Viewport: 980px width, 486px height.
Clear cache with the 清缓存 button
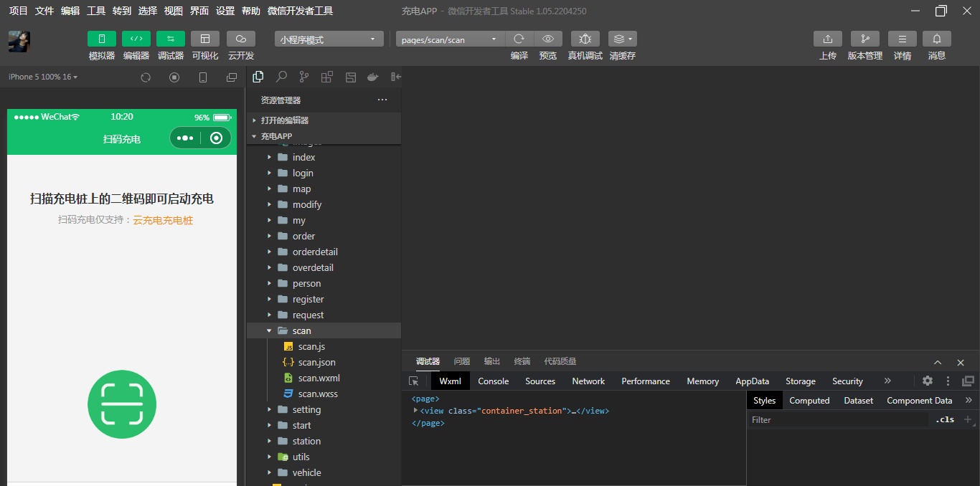623,39
